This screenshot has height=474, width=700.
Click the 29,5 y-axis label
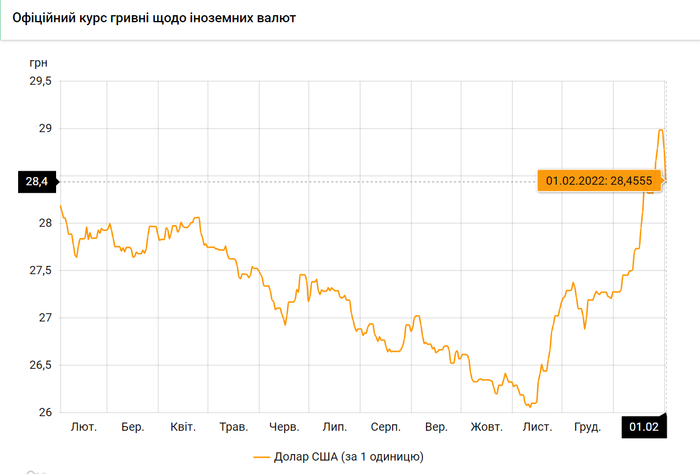(39, 82)
